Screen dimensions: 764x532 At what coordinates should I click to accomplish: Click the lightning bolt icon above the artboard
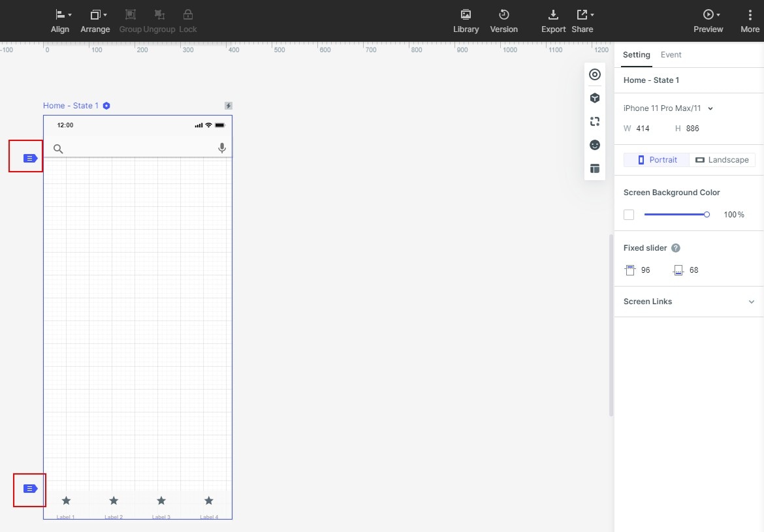(x=228, y=106)
